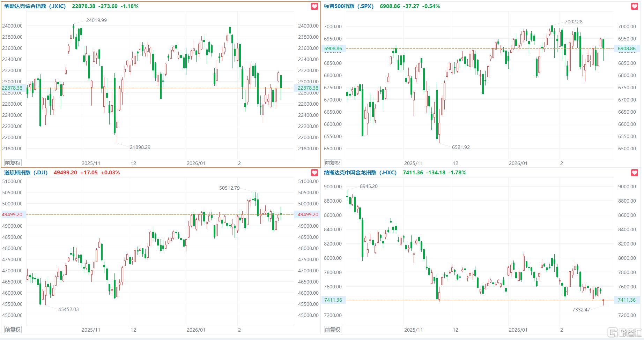The height and width of the screenshot is (340, 644).
Task: Click the 格隆汇 logo watermark
Action: pos(624,333)
